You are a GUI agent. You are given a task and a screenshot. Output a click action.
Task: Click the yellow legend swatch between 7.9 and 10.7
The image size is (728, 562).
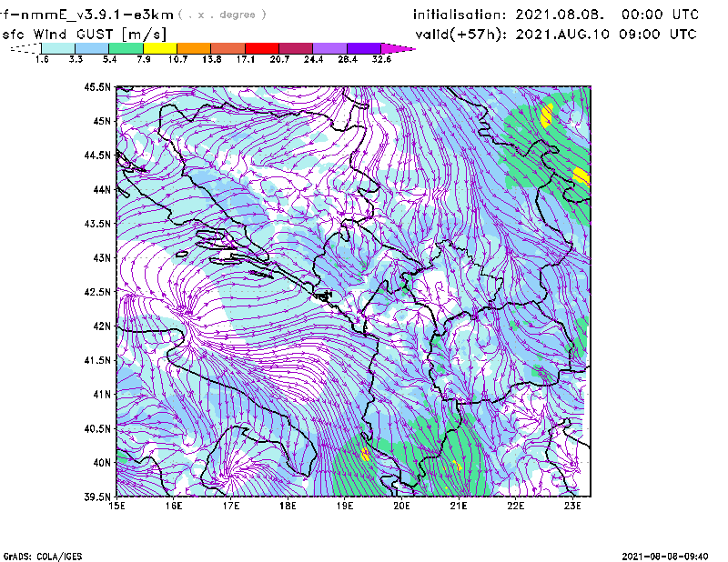point(160,48)
